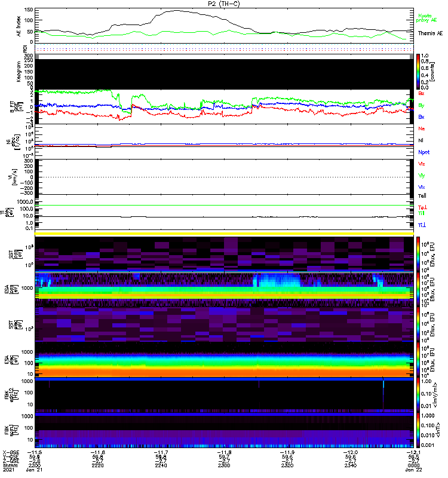Image resolution: width=448 pixels, height=478 pixels.
Task: Click the 2340 time tick label
Action: [351, 465]
